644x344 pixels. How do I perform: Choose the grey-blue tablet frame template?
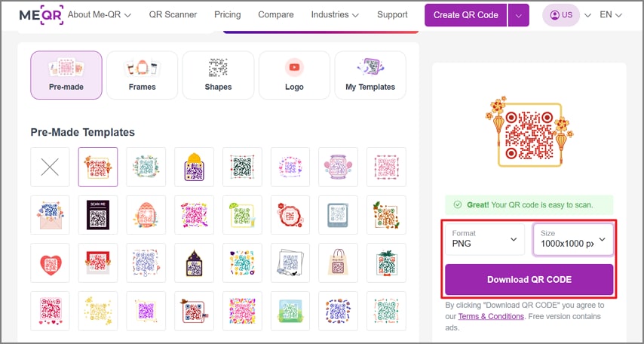338,215
